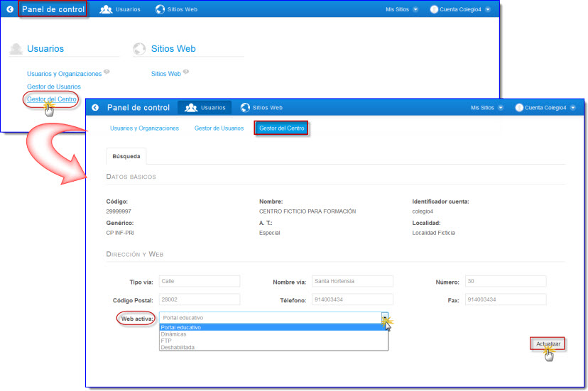588x391 pixels.
Task: Click back arrow icon in foreground Panel de control
Action: (95, 108)
